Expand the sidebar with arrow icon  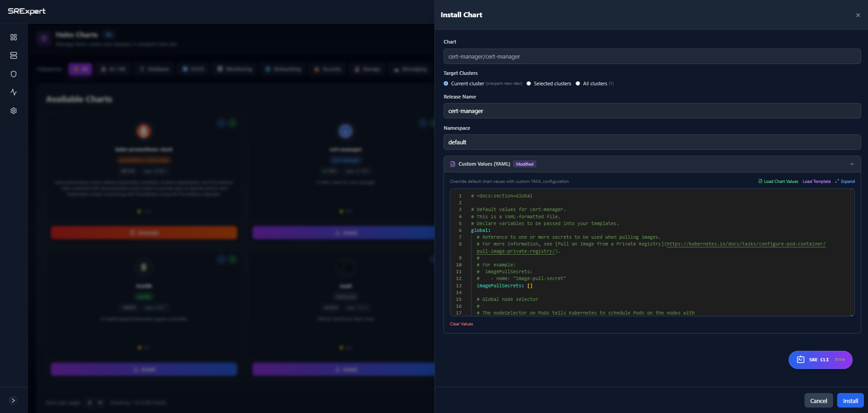(14, 400)
